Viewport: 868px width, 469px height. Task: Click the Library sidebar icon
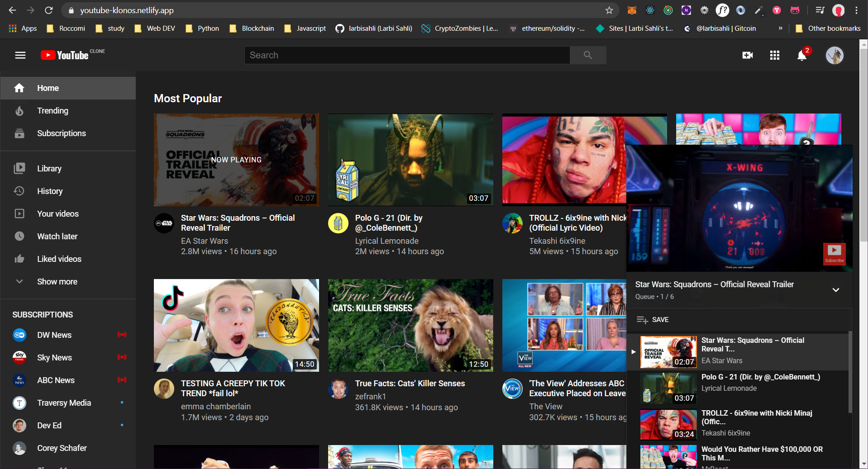pyautogui.click(x=19, y=168)
